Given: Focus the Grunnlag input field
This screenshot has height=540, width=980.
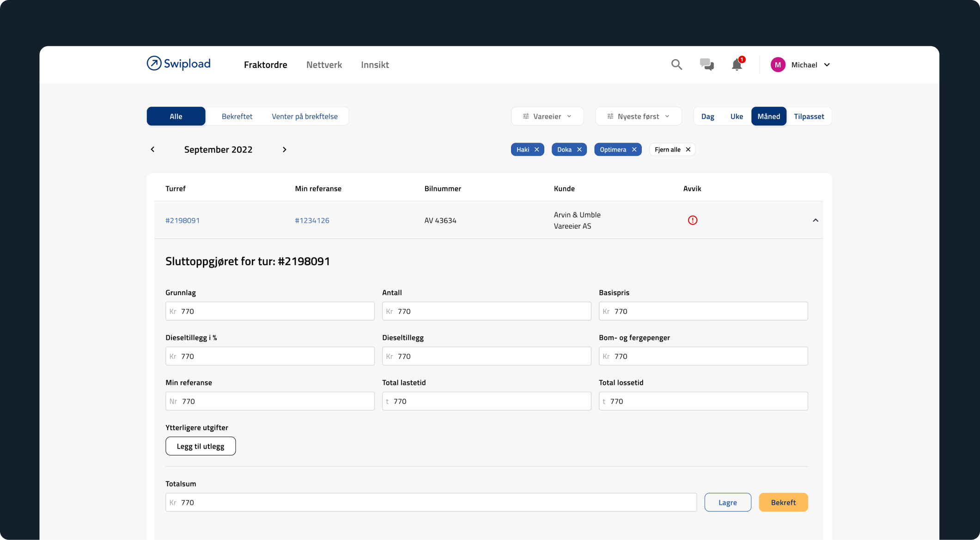Looking at the screenshot, I should tap(270, 311).
